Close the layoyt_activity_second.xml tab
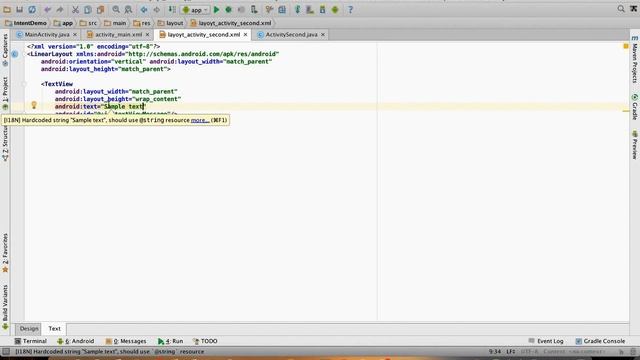The image size is (640, 360). 245,35
